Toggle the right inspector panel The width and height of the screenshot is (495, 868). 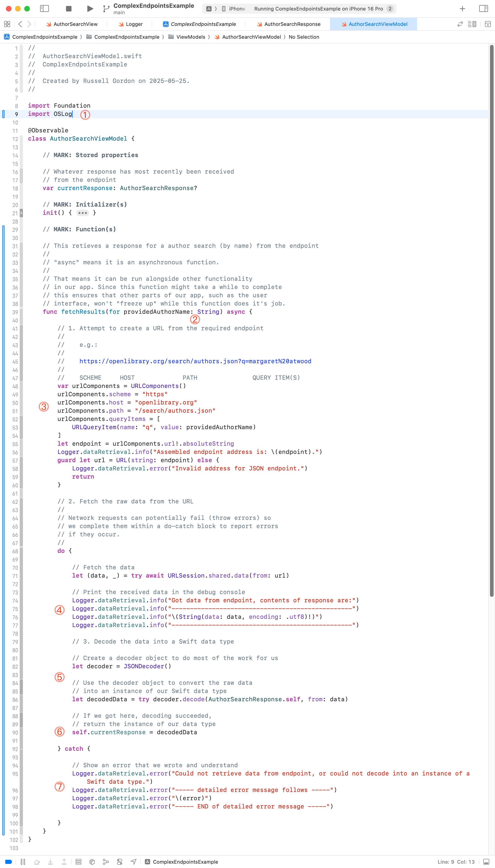(x=483, y=9)
